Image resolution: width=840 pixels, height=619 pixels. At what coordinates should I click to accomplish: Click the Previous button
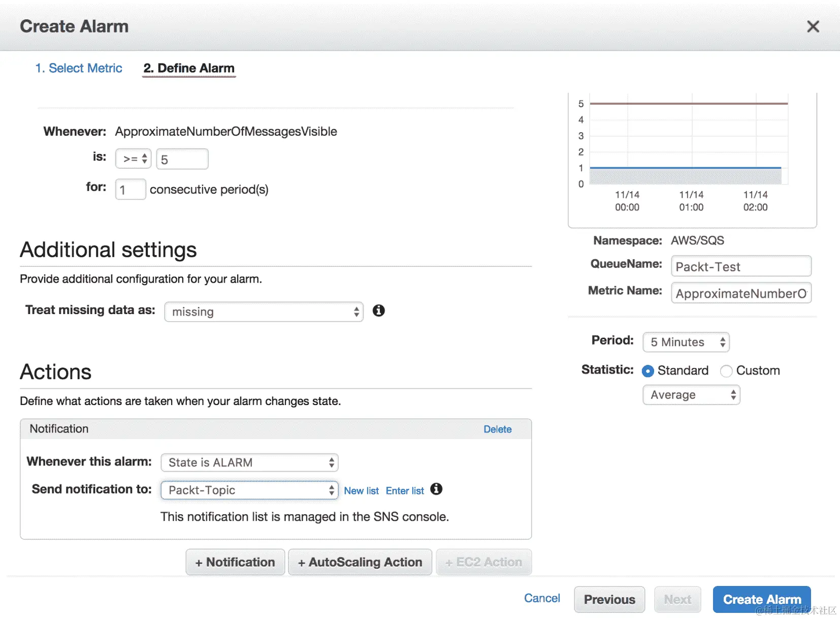point(609,600)
